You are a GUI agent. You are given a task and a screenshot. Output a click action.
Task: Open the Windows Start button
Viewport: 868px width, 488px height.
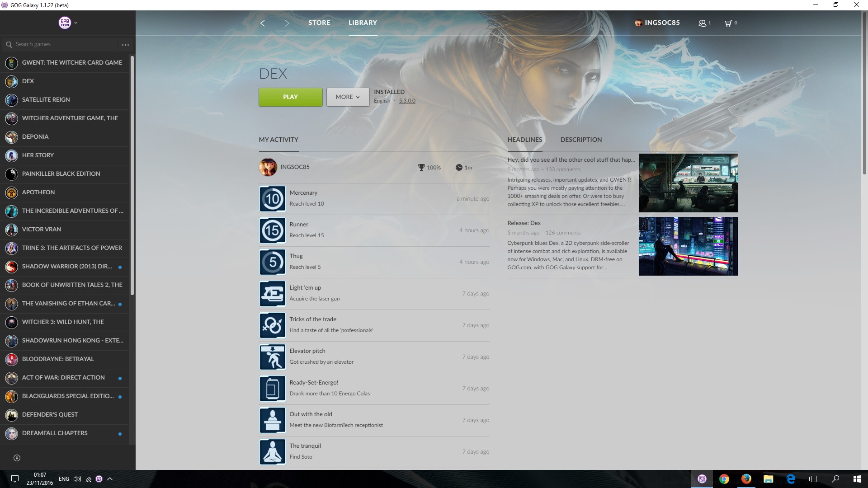coord(857,479)
